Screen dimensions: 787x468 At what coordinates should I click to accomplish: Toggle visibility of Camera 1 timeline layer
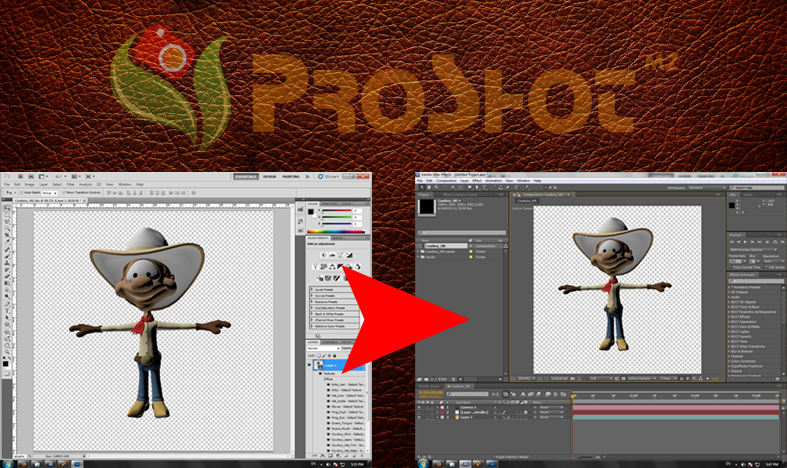coord(420,407)
